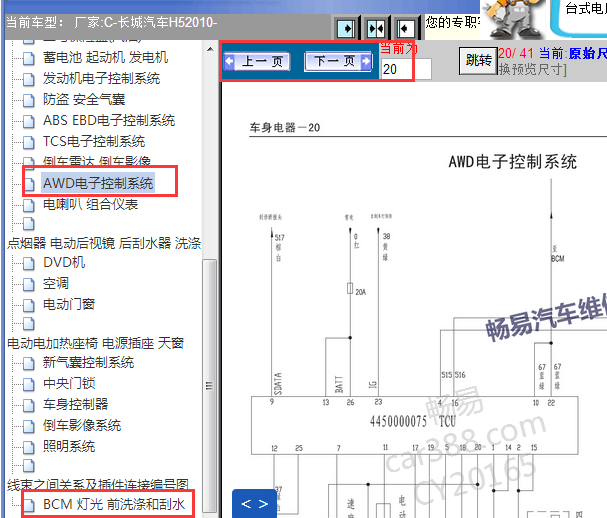Select 空调 tree item

point(56,283)
